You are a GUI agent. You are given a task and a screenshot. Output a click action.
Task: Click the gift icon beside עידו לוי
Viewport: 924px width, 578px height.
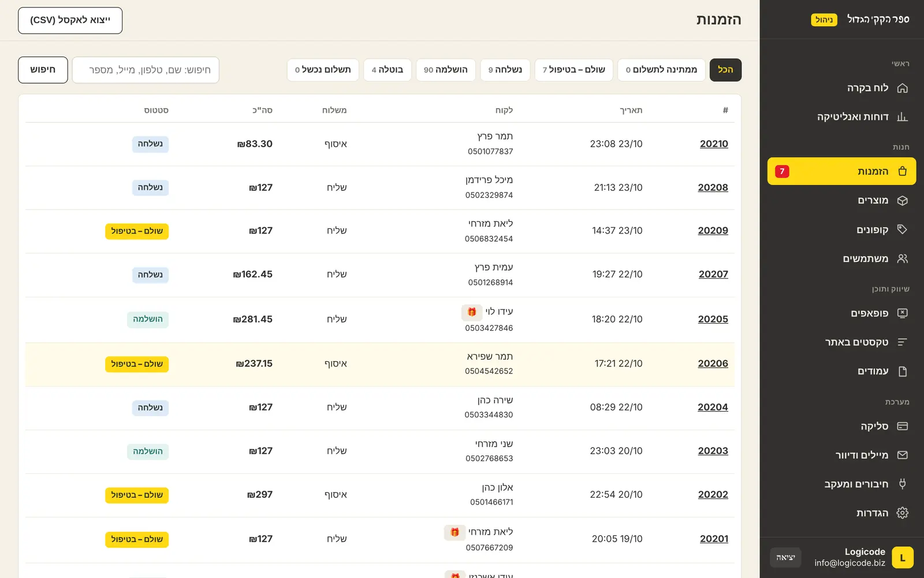(472, 312)
